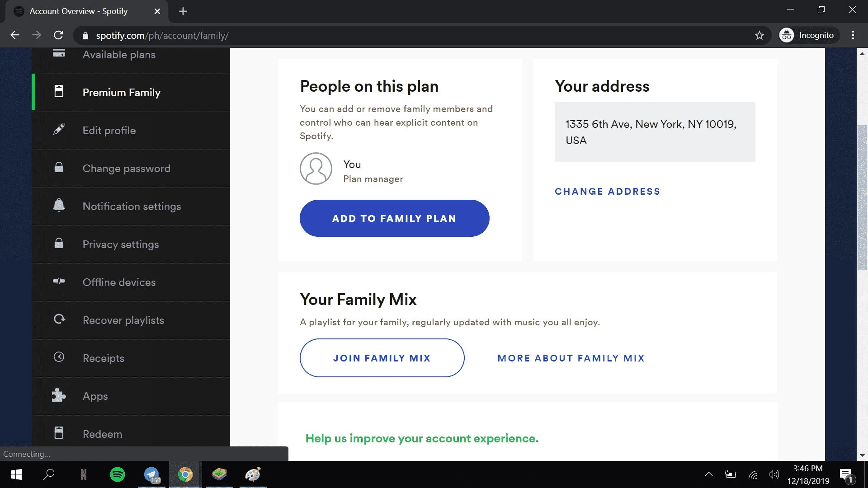Viewport: 868px width, 488px height.
Task: Open Telegram from the taskbar
Action: tap(151, 474)
